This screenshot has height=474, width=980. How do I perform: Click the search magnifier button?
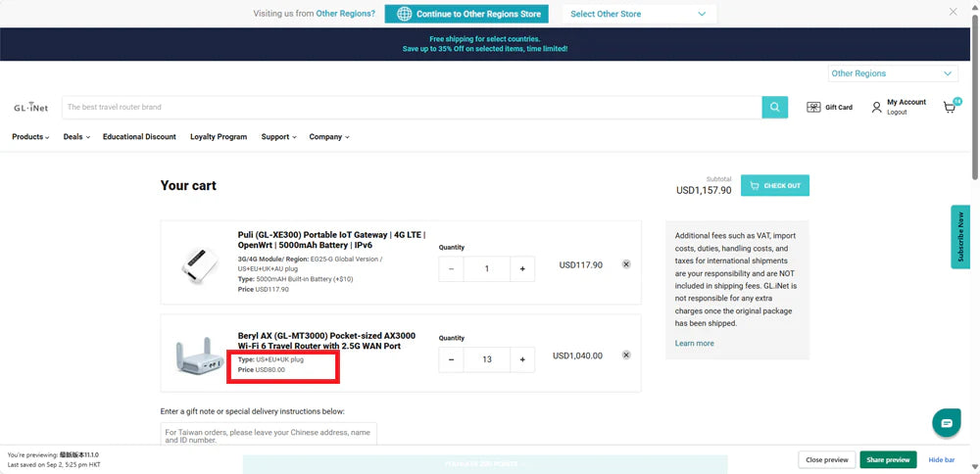click(775, 107)
